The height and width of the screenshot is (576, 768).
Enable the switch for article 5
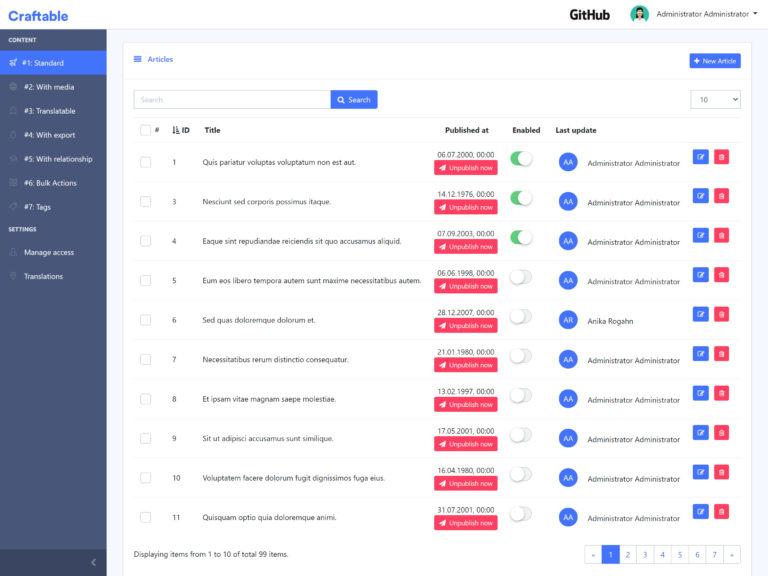tap(521, 277)
